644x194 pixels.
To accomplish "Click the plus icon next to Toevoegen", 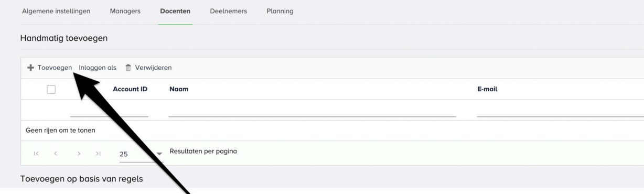I will tap(30, 68).
